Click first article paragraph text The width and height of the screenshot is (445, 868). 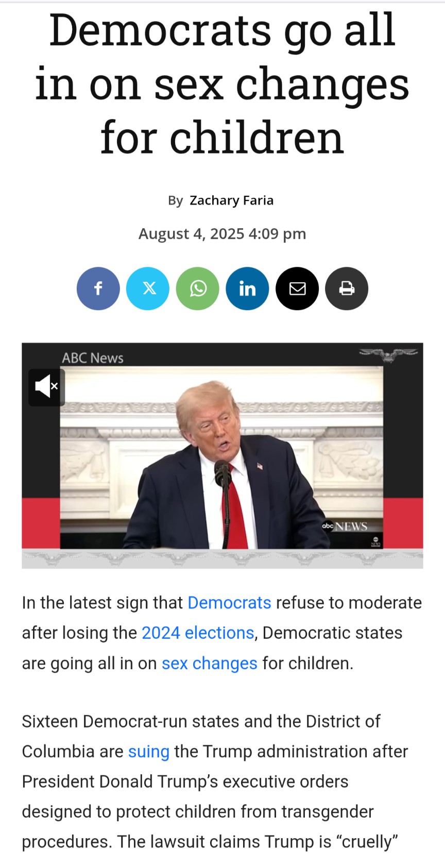[222, 633]
